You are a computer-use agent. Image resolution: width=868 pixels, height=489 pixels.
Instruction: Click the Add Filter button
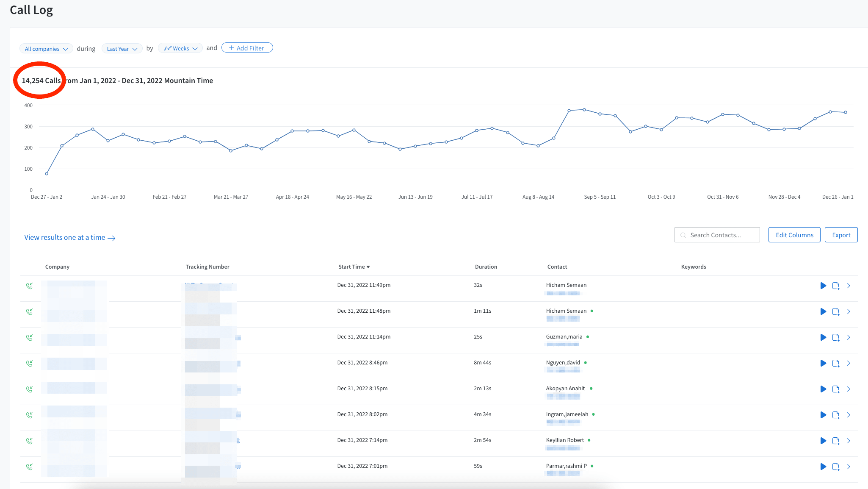click(x=247, y=48)
